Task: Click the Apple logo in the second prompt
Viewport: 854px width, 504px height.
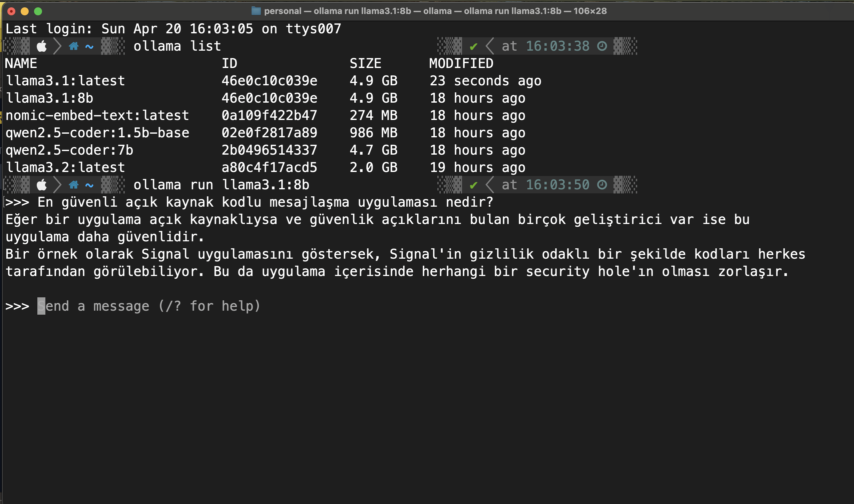Action: click(x=41, y=185)
